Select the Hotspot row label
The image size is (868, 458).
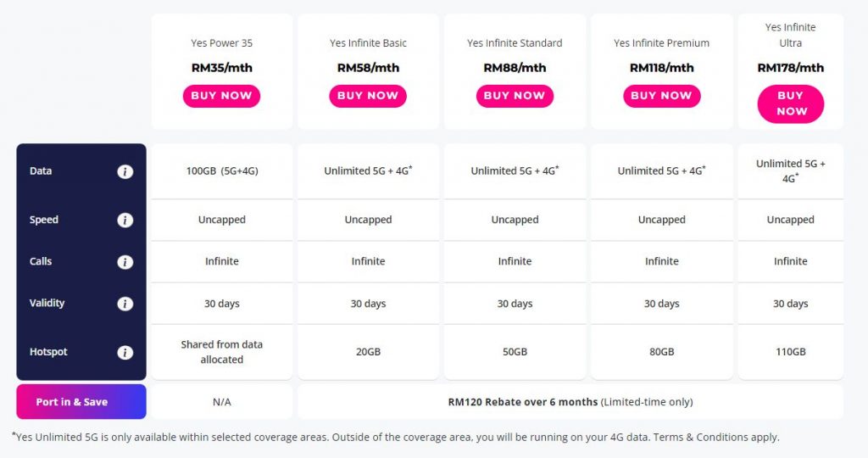coord(48,352)
